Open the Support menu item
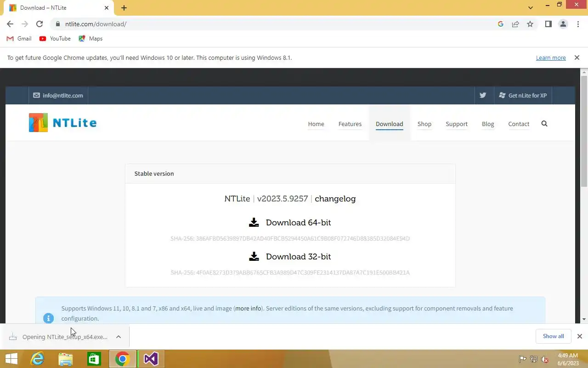The image size is (588, 368). point(457,124)
